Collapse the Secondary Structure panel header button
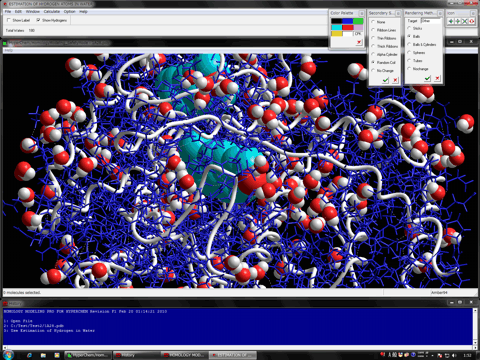This screenshot has height=360, width=480. pos(398,13)
